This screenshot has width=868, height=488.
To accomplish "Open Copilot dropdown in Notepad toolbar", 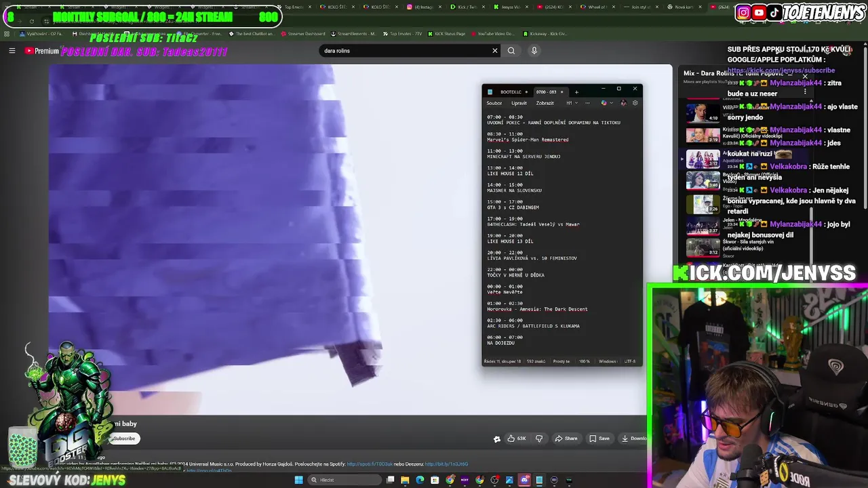I will (x=607, y=103).
